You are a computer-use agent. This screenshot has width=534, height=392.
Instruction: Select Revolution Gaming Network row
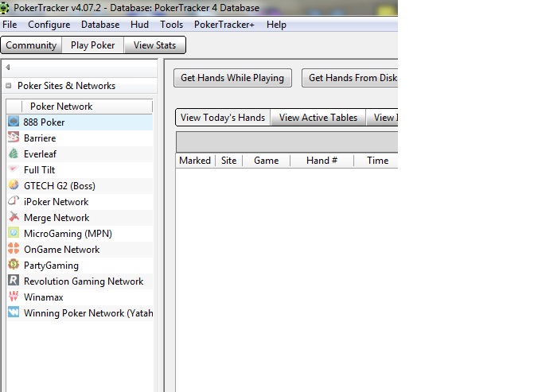tap(80, 281)
